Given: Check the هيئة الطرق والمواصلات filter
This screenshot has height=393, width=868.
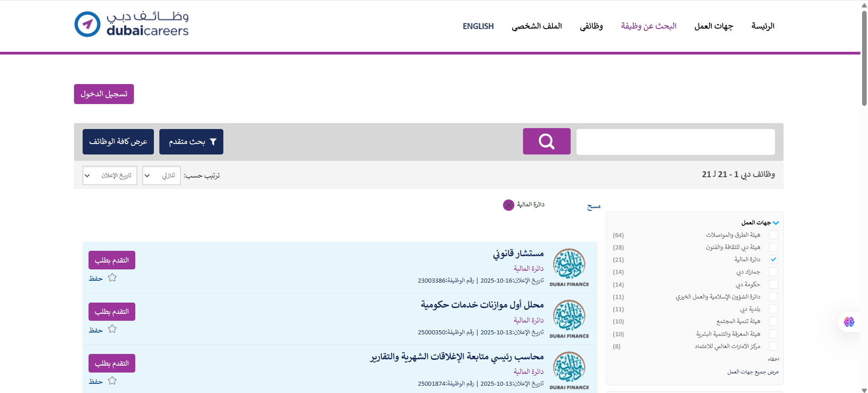Looking at the screenshot, I should (x=774, y=235).
